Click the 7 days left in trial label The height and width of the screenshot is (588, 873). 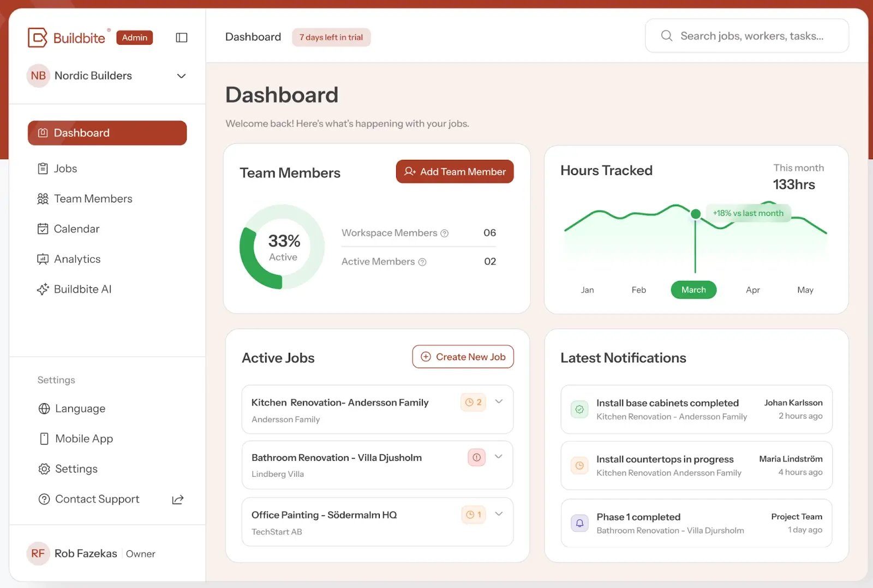(331, 37)
